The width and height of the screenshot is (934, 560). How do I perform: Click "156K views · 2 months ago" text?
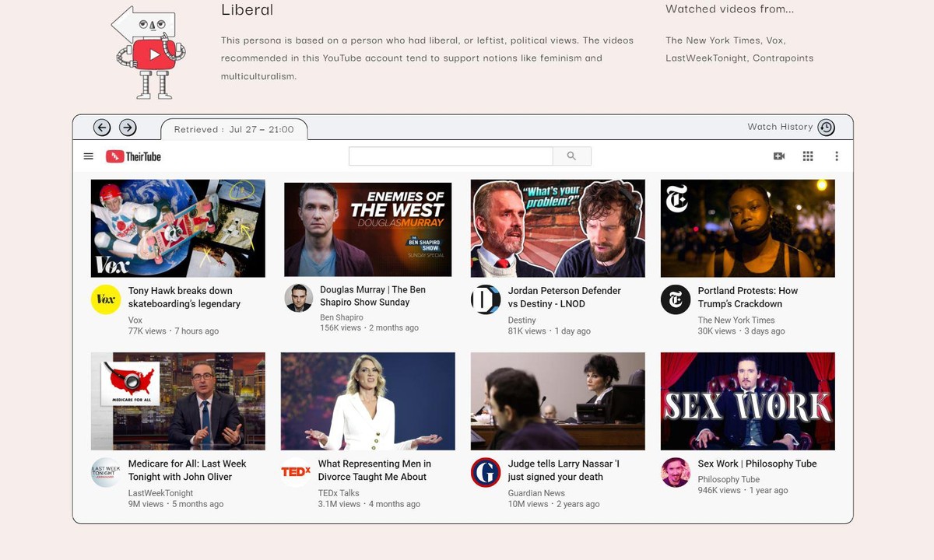coord(370,327)
